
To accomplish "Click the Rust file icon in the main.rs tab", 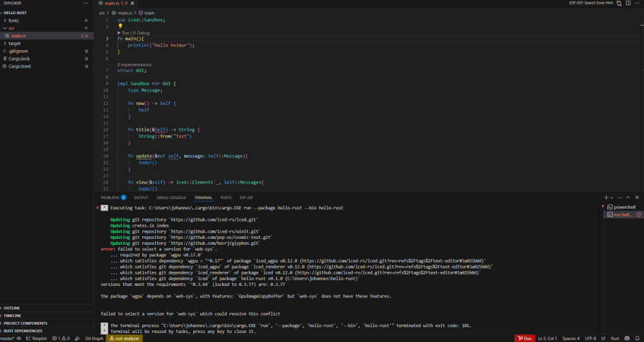I will (x=101, y=3).
